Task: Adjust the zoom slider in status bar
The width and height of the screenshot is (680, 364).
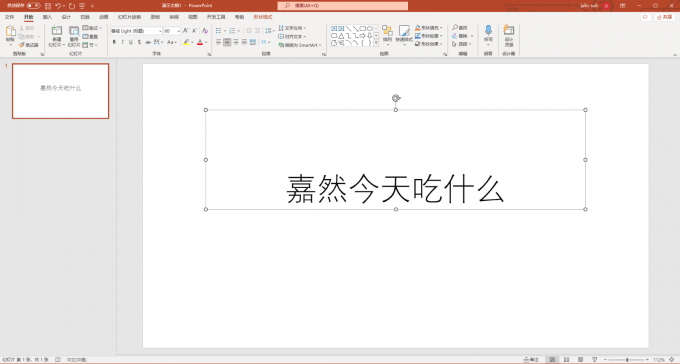Action: click(x=627, y=360)
